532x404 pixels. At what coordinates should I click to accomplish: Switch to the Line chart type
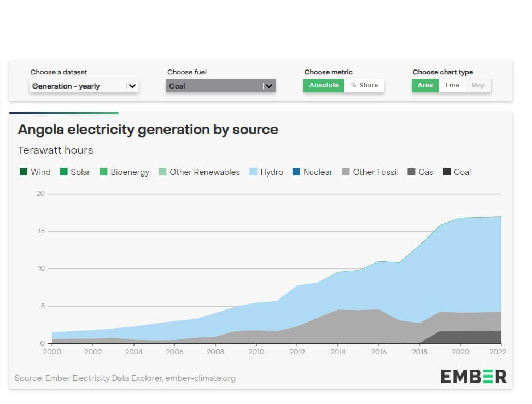click(x=452, y=85)
